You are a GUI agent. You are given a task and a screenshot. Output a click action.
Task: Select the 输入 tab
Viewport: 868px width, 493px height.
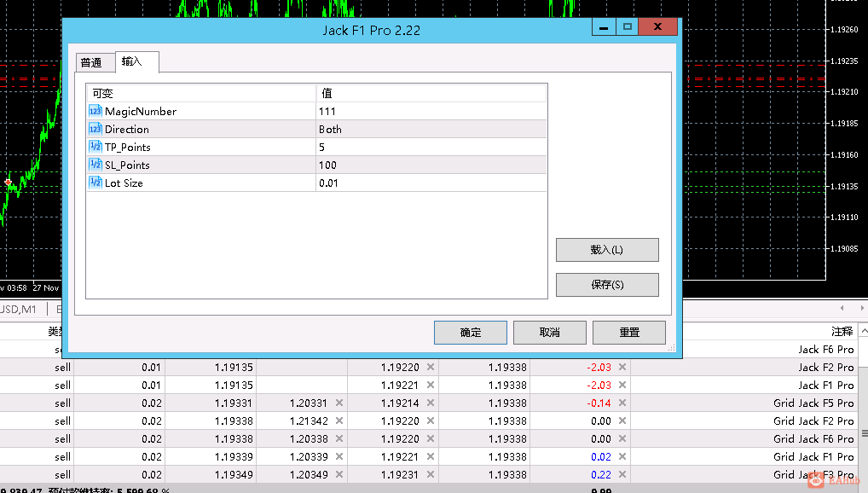tap(136, 61)
